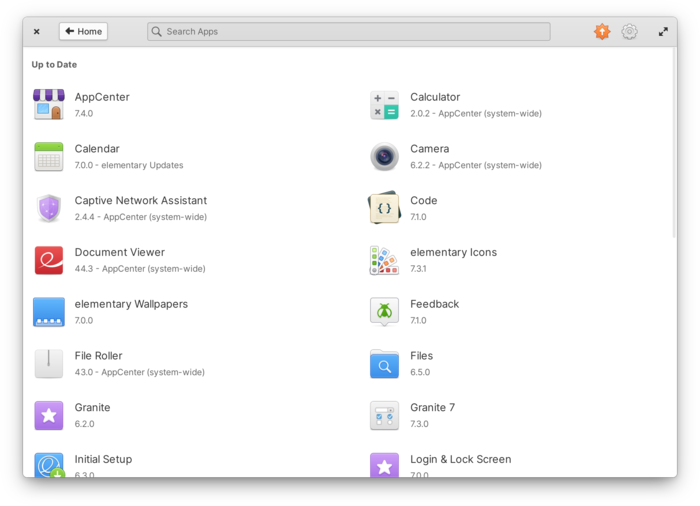Open the Camera entry title

pos(429,149)
